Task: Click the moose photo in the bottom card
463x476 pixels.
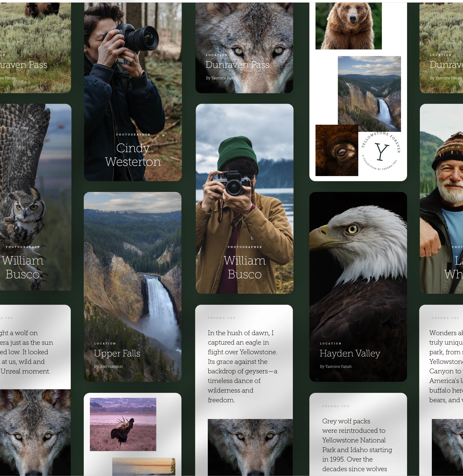Action: 123,424
